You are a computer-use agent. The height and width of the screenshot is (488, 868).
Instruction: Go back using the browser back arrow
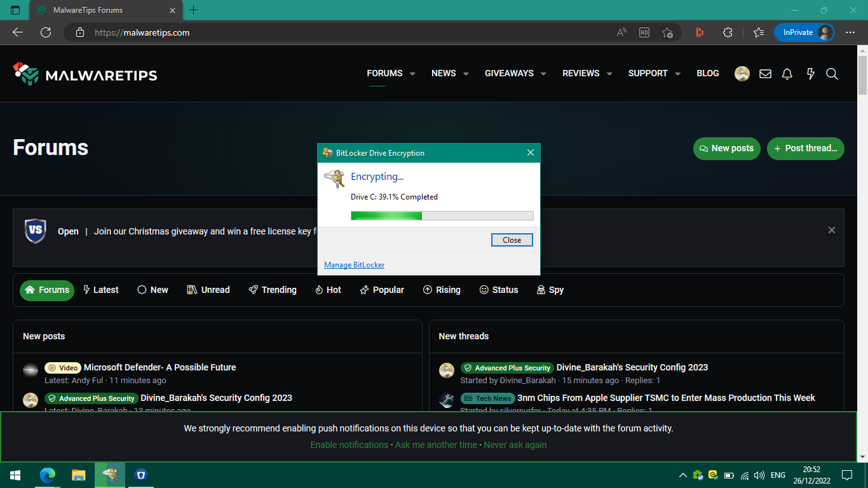click(18, 32)
